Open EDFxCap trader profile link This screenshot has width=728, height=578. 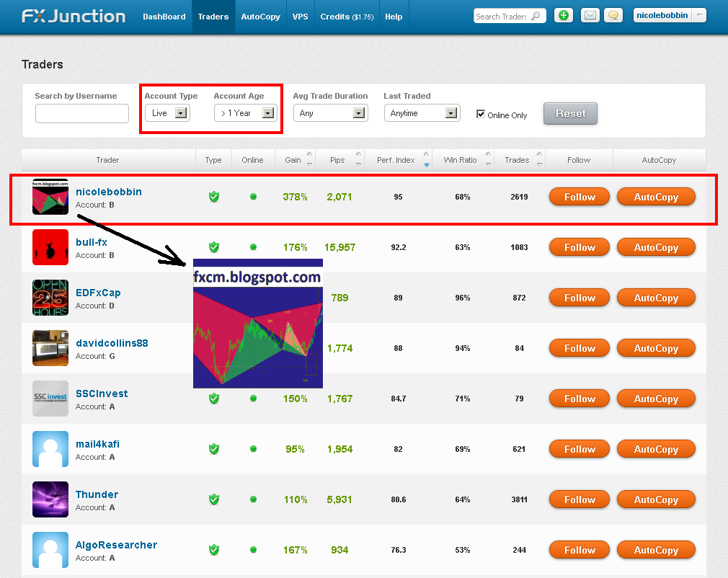click(98, 293)
